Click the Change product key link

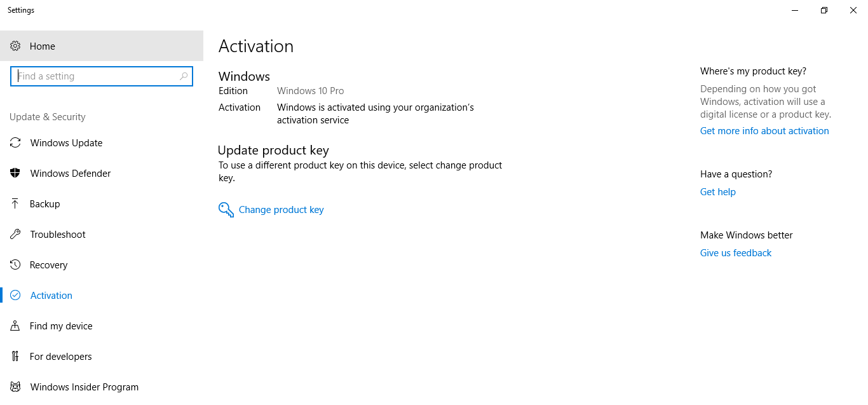[x=281, y=210]
